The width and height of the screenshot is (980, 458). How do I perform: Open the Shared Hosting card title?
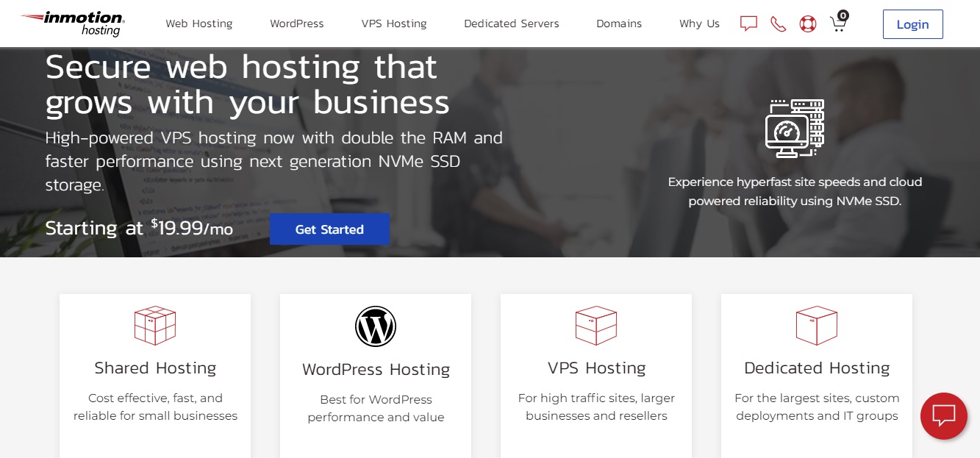click(155, 368)
